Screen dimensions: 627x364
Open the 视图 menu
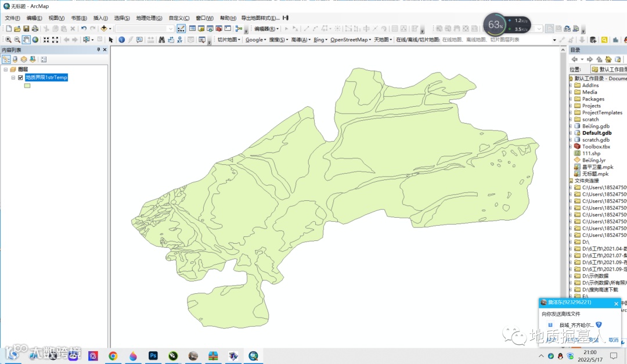point(56,18)
